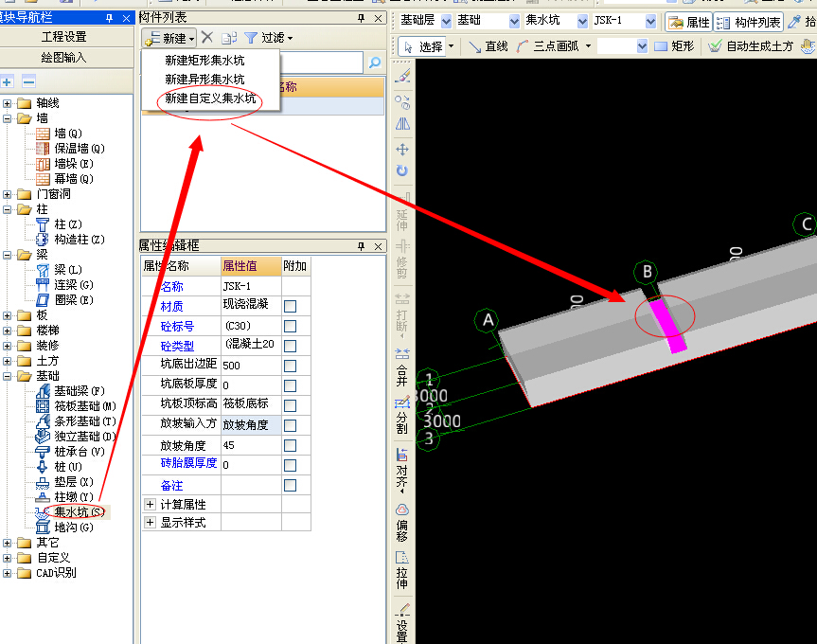817x644 pixels.
Task: Click the 放坡角度 value 45 field
Action: point(251,445)
